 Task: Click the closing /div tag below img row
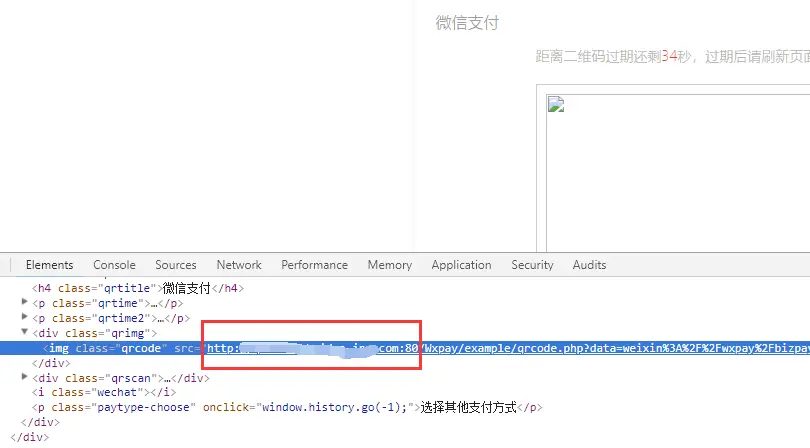(51, 363)
